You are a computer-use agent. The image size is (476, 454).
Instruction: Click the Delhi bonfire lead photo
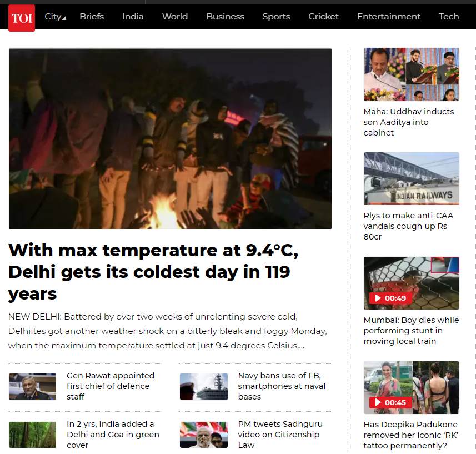(170, 139)
